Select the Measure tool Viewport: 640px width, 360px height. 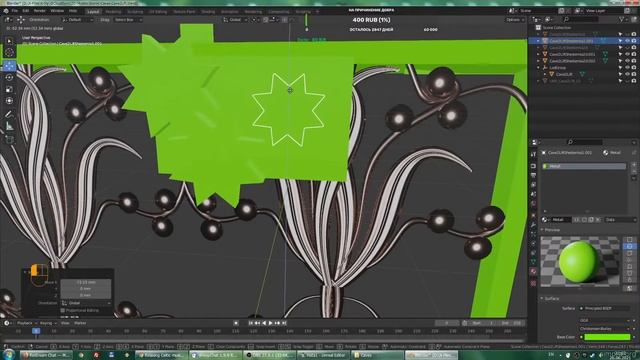(9, 127)
